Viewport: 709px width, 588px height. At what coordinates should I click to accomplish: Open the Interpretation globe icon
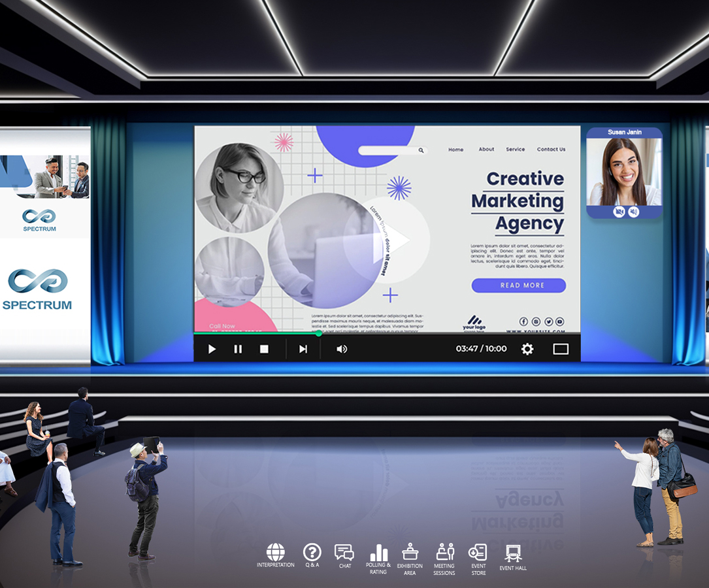(275, 553)
